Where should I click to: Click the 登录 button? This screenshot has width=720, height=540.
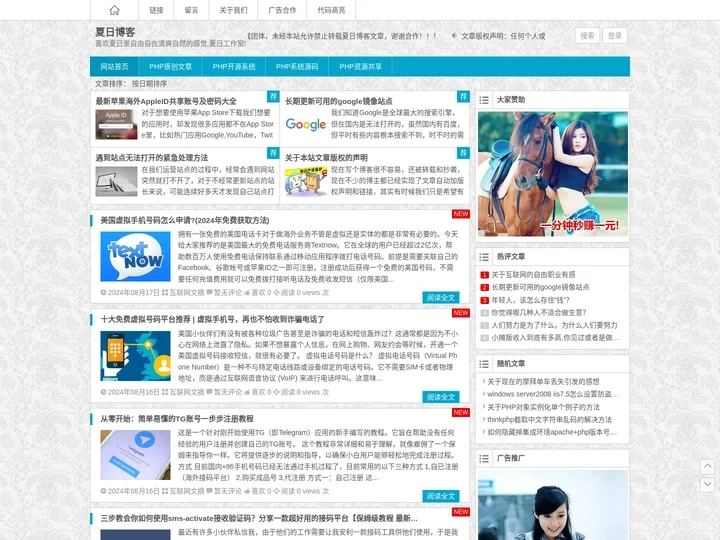(x=615, y=36)
